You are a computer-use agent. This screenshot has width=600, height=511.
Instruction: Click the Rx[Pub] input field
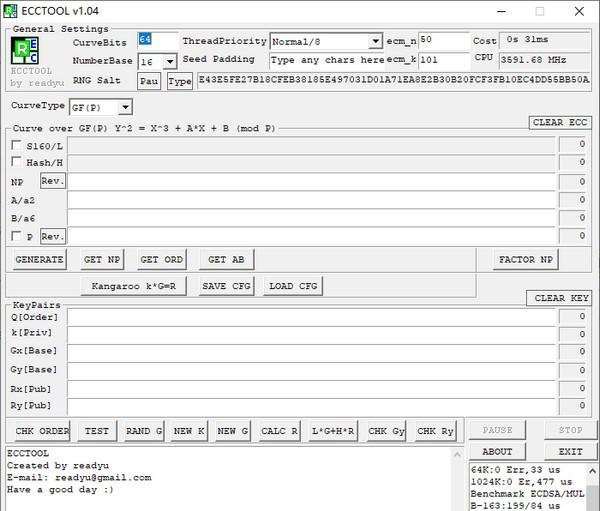coord(311,389)
